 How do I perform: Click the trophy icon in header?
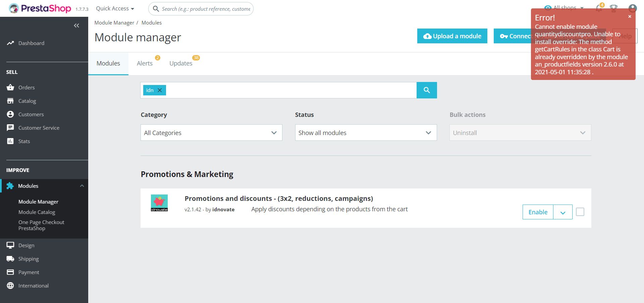[x=613, y=8]
